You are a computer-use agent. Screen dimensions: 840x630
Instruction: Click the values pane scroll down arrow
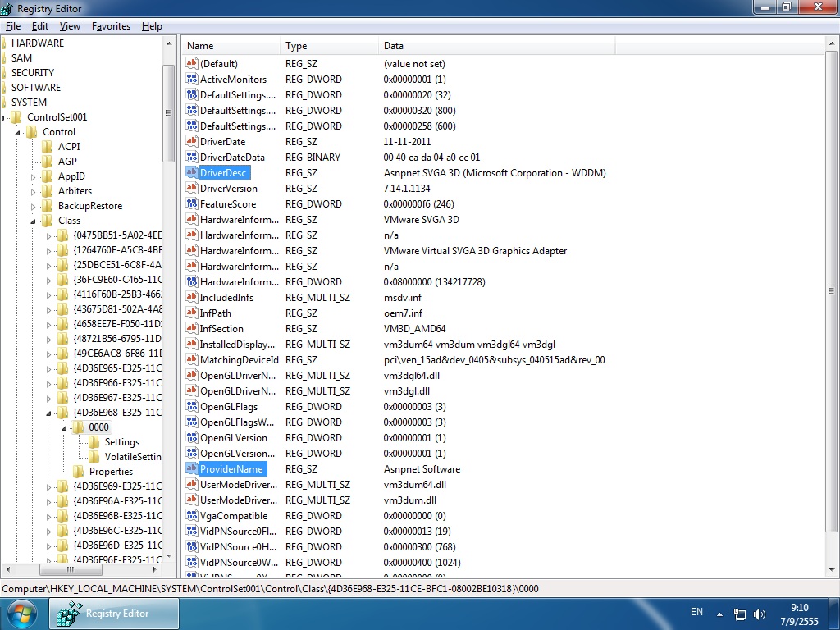831,570
